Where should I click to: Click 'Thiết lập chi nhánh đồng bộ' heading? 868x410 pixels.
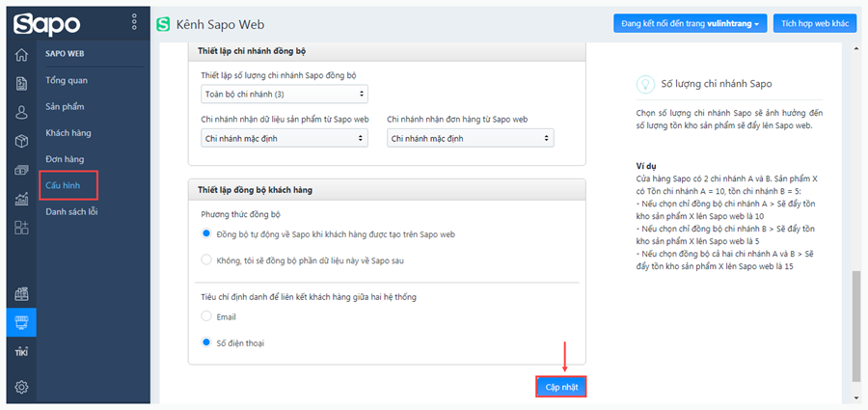coord(252,51)
